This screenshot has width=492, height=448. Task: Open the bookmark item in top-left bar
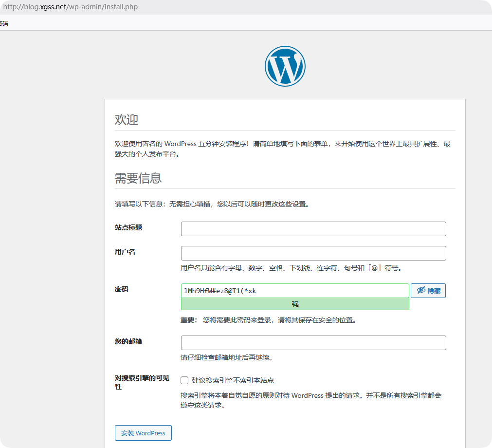click(4, 23)
